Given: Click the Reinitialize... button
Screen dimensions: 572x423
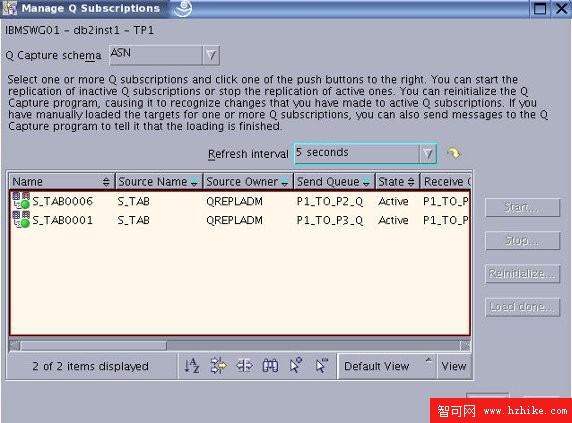Looking at the screenshot, I should coord(522,273).
